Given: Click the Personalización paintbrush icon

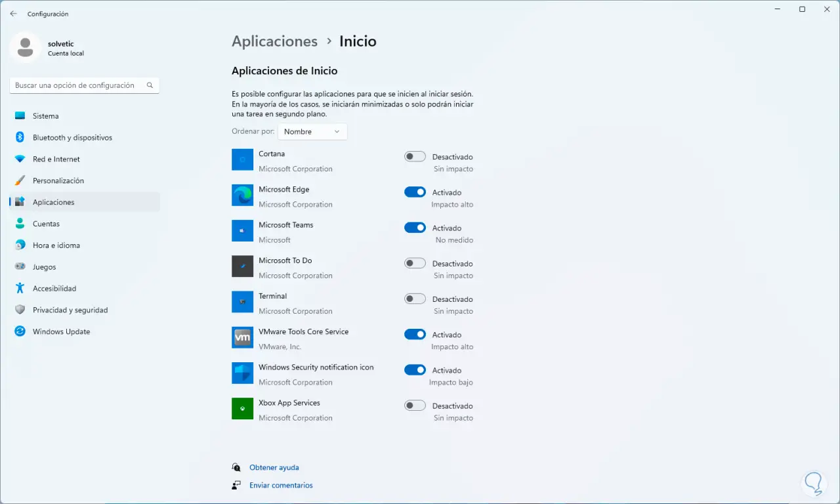Looking at the screenshot, I should tap(20, 180).
